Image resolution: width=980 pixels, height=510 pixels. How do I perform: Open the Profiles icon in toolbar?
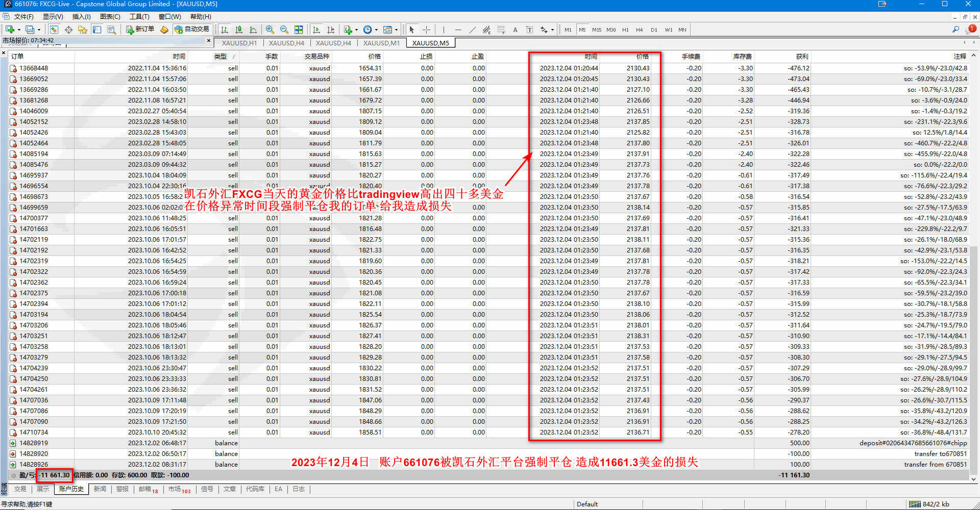coord(30,30)
